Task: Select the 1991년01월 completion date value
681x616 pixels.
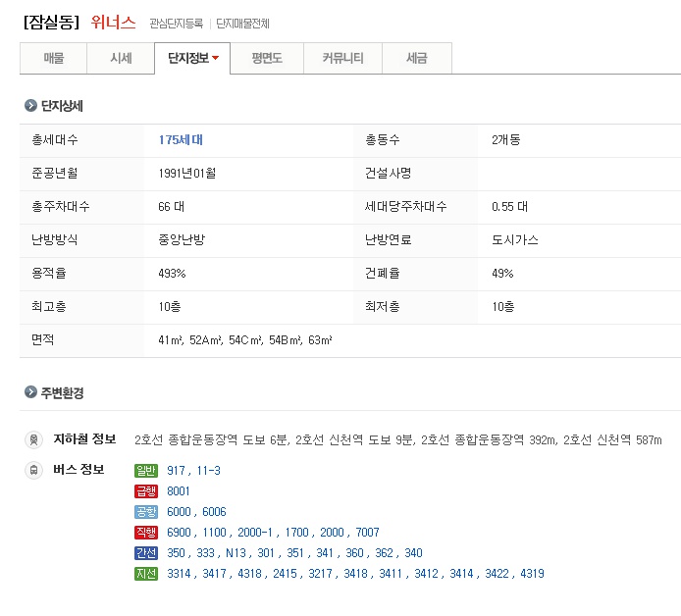Action: (187, 174)
